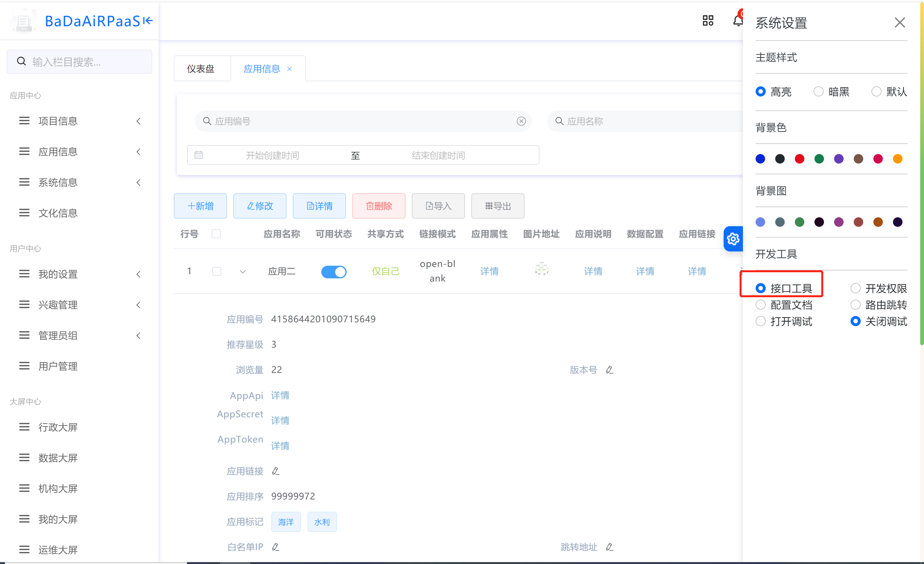Clear the 应用编号 search field
Viewport: 924px width, 564px height.
pyautogui.click(x=521, y=121)
